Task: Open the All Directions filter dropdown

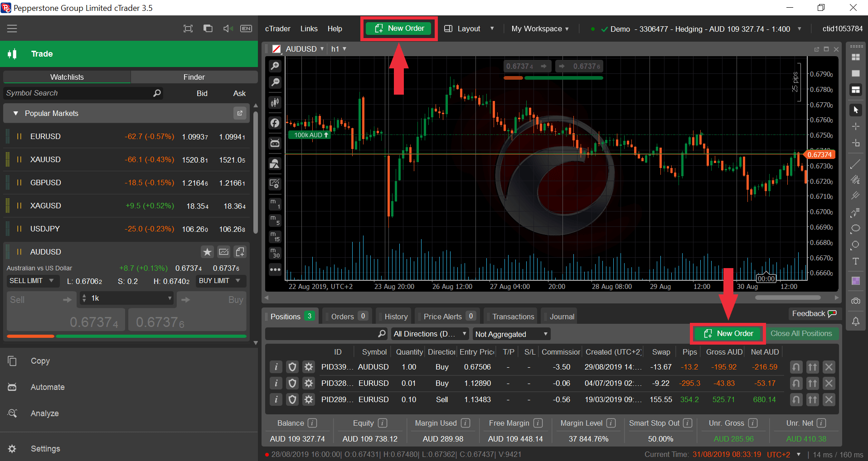Action: [430, 334]
